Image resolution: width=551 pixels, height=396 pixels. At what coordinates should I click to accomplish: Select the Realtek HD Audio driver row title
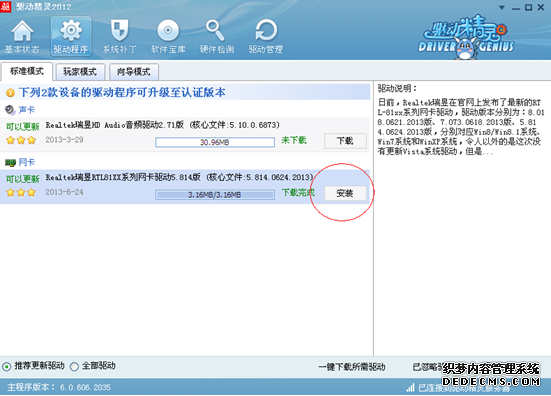163,125
